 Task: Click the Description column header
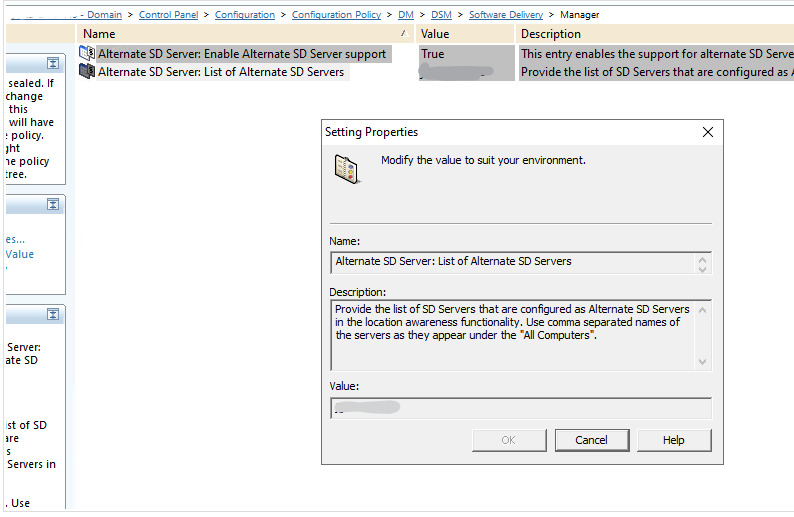point(550,34)
